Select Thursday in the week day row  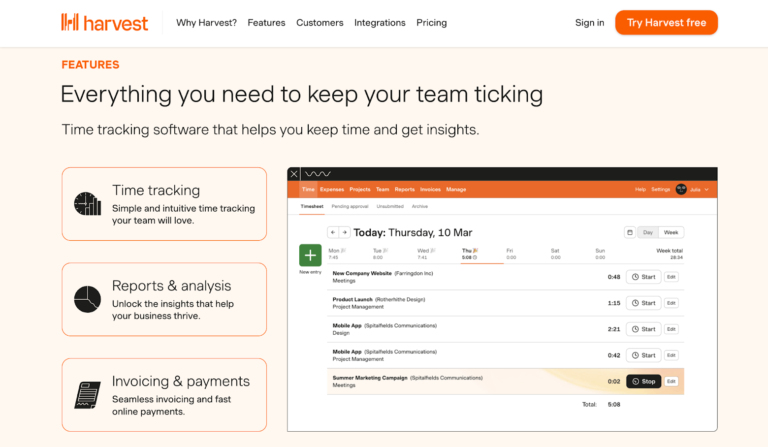click(468, 253)
